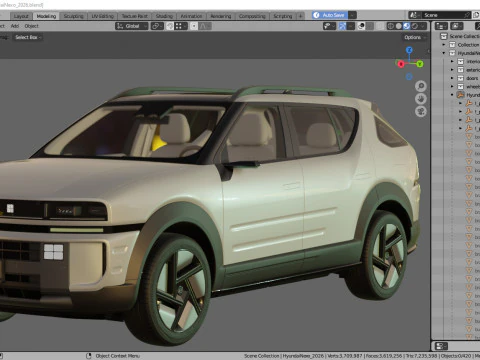The height and width of the screenshot is (360, 480).
Task: Click the Y axis on navigation gizmo
Action: pyautogui.click(x=420, y=63)
